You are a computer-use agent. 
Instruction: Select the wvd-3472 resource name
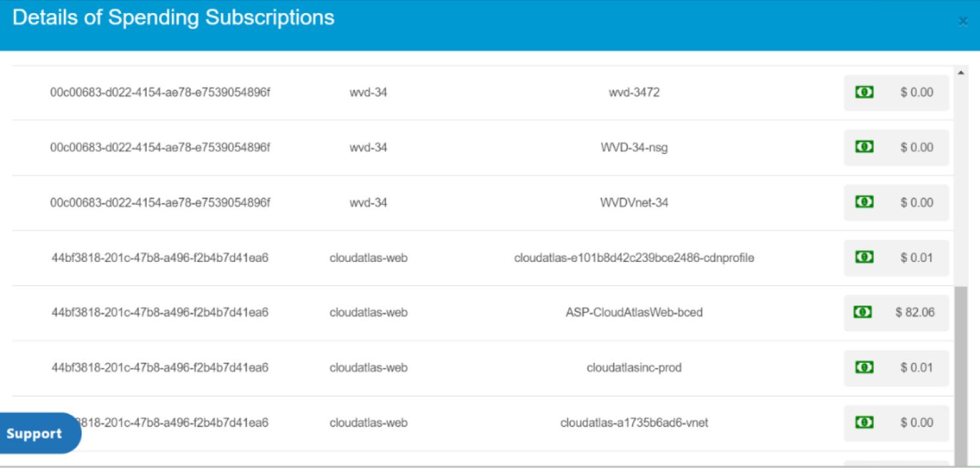point(634,93)
